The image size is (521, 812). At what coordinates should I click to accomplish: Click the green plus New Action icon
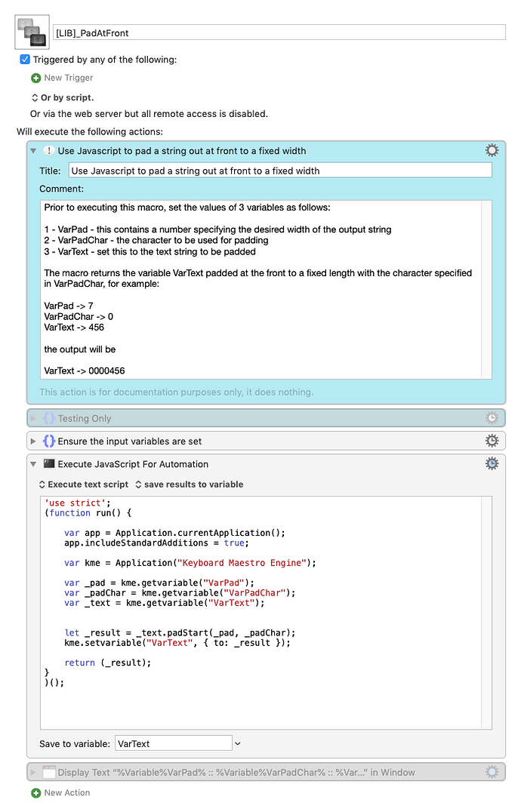(35, 793)
